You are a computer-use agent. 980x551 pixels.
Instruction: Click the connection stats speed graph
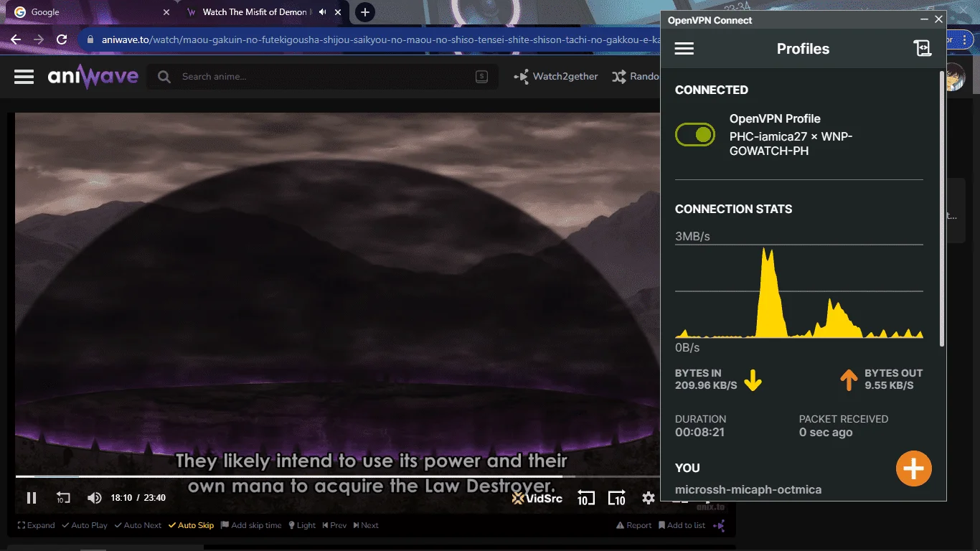799,291
